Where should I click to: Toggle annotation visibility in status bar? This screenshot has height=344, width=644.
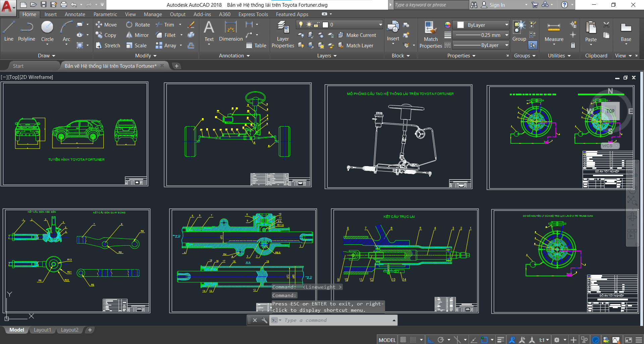[x=512, y=340]
